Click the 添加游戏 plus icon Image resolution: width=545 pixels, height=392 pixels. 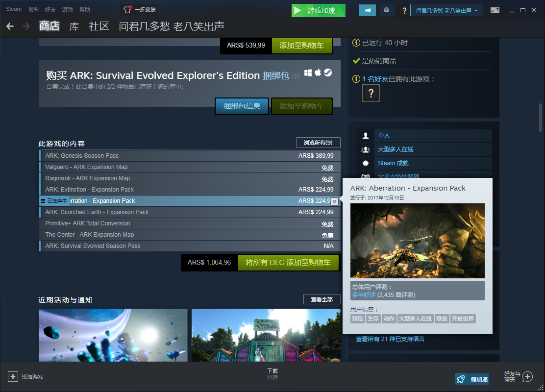(x=13, y=377)
